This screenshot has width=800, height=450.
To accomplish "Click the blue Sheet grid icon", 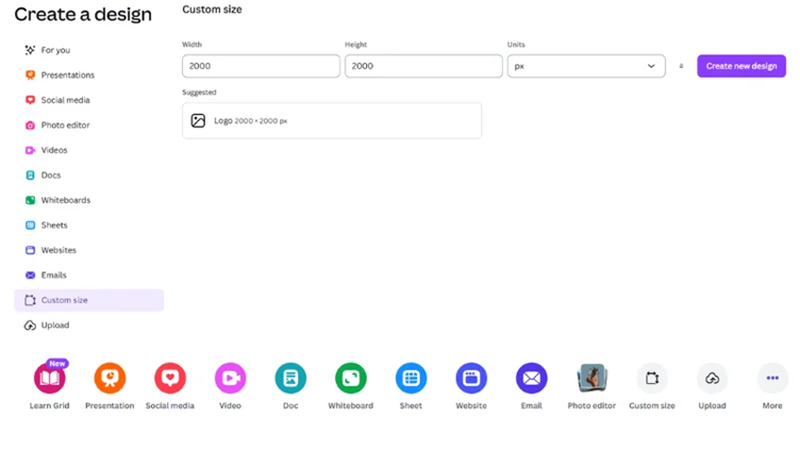I will (x=411, y=378).
